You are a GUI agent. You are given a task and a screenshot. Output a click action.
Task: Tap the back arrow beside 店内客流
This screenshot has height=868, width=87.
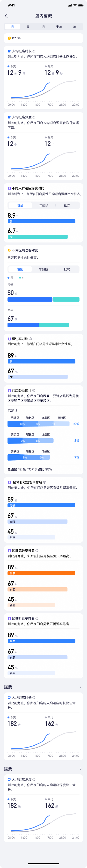6,16
